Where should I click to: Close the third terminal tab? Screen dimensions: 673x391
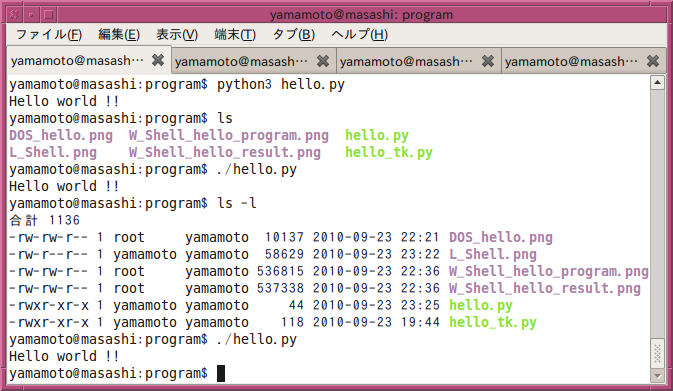[x=488, y=61]
